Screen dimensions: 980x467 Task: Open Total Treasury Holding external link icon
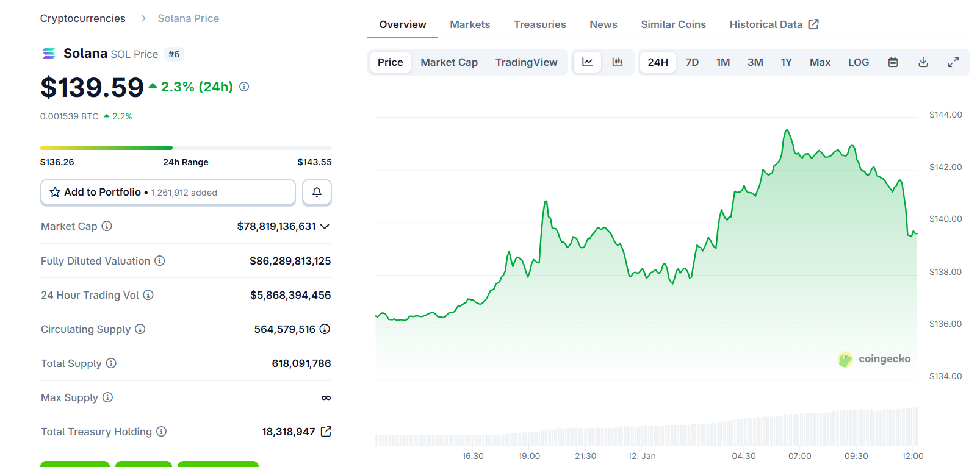coord(326,432)
